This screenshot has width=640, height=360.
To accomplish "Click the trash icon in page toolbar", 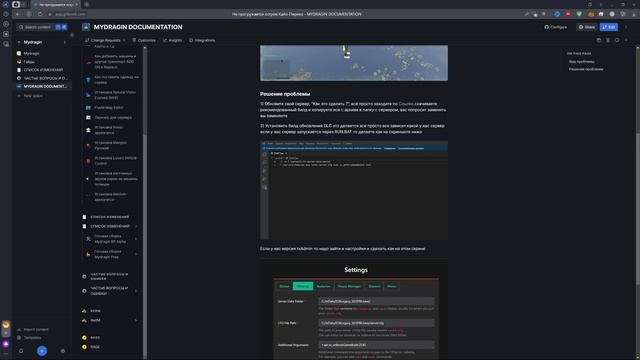I will [x=608, y=40].
